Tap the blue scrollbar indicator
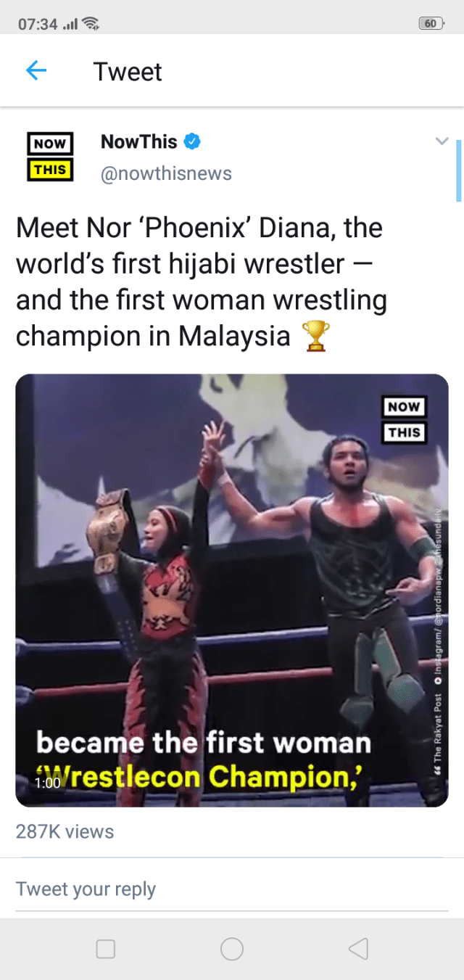 458,170
